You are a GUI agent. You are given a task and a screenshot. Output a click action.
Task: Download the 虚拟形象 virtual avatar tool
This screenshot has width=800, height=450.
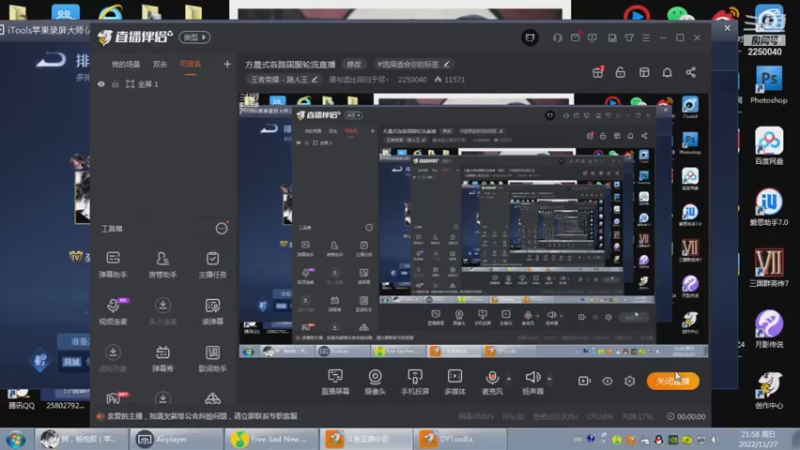pyautogui.click(x=113, y=358)
